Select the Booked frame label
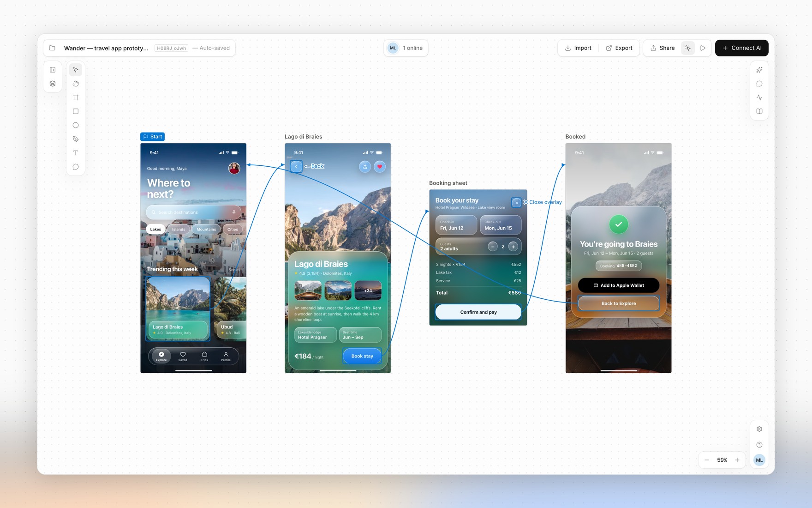Image resolution: width=812 pixels, height=508 pixels. (575, 137)
